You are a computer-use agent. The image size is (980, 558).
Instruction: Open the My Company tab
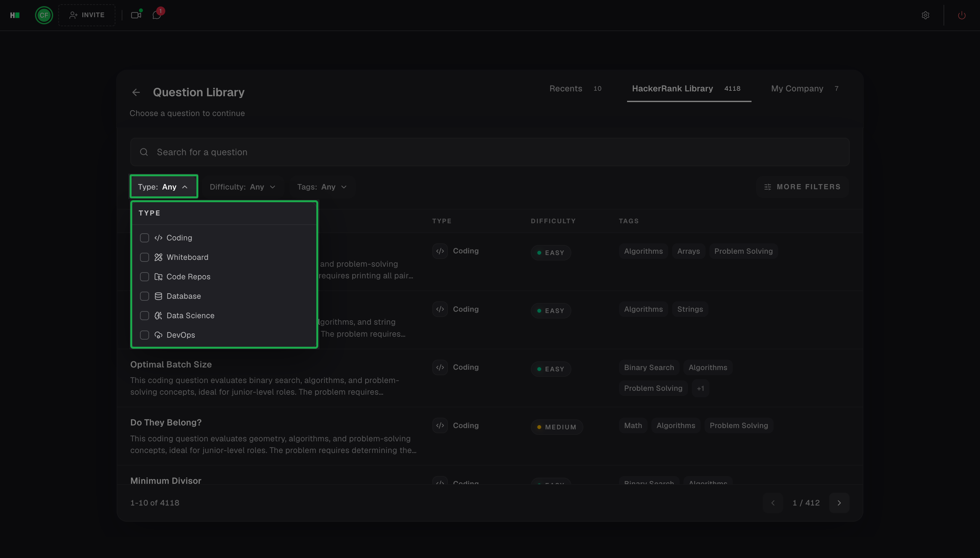(804, 88)
